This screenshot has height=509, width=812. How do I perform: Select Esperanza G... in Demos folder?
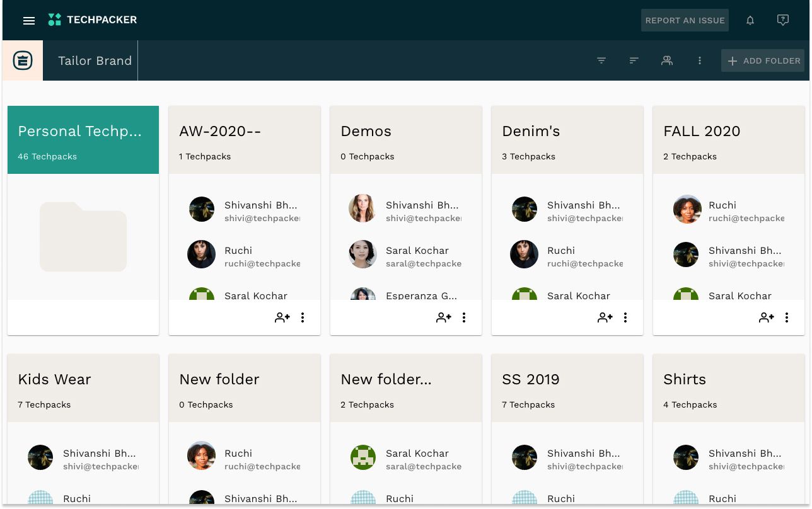point(421,295)
